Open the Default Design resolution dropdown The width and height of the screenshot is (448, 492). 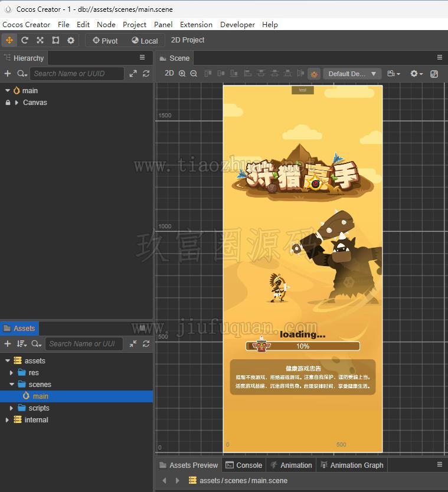coord(352,74)
